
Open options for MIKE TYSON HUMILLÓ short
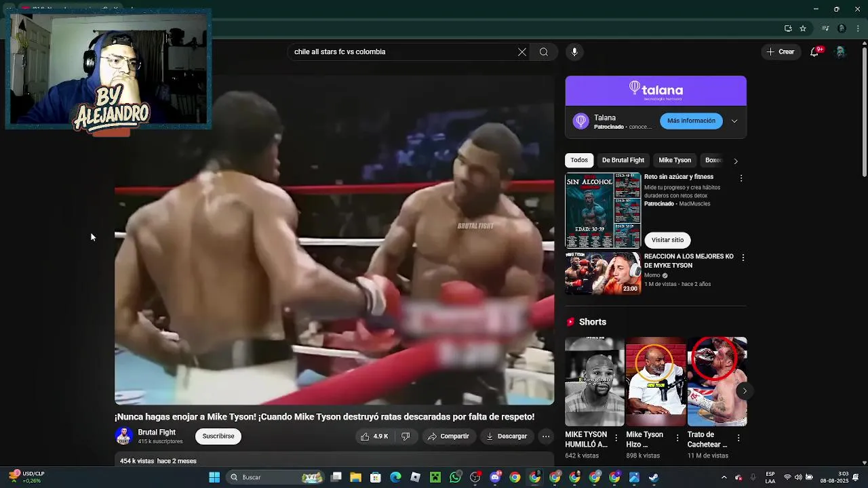click(x=616, y=439)
